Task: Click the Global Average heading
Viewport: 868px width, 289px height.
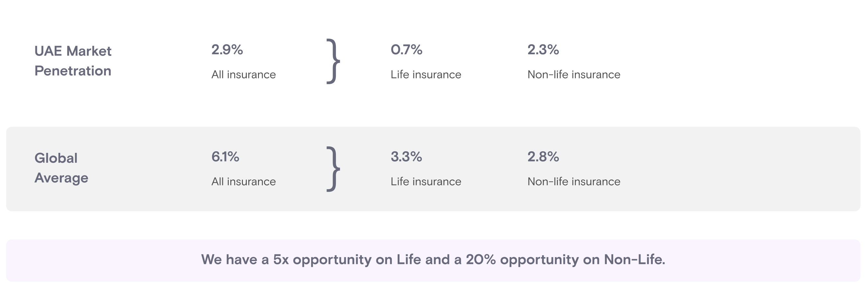Action: click(61, 168)
